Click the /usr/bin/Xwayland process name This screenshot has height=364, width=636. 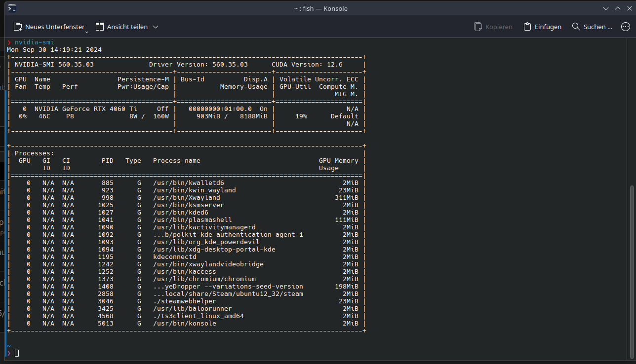point(187,198)
